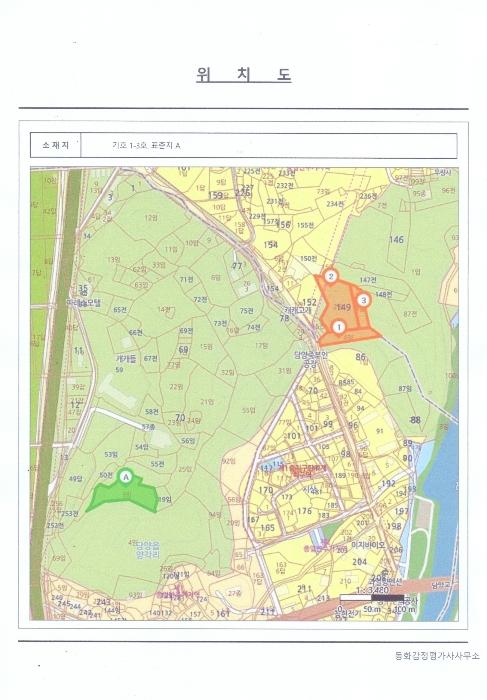Click the parcel label 54임
This screenshot has height=700, width=487.
[142, 447]
